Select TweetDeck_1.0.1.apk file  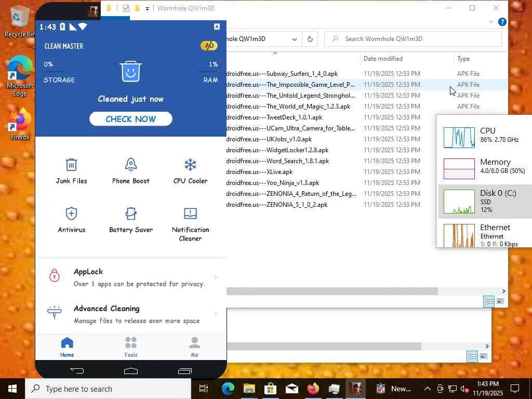274,117
